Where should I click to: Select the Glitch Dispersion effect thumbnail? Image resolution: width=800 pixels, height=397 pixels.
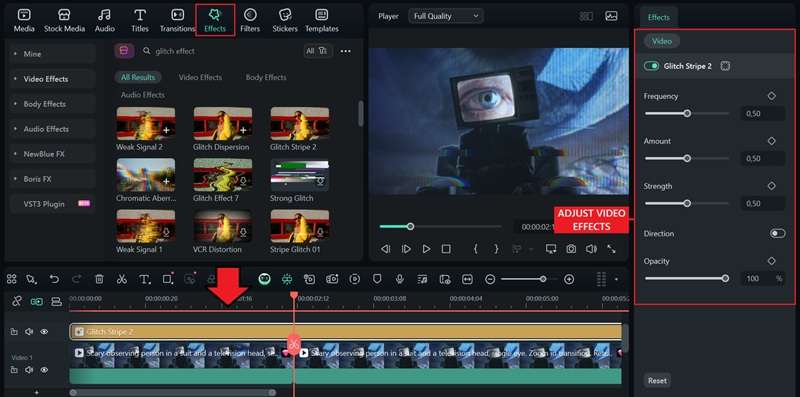(x=222, y=123)
